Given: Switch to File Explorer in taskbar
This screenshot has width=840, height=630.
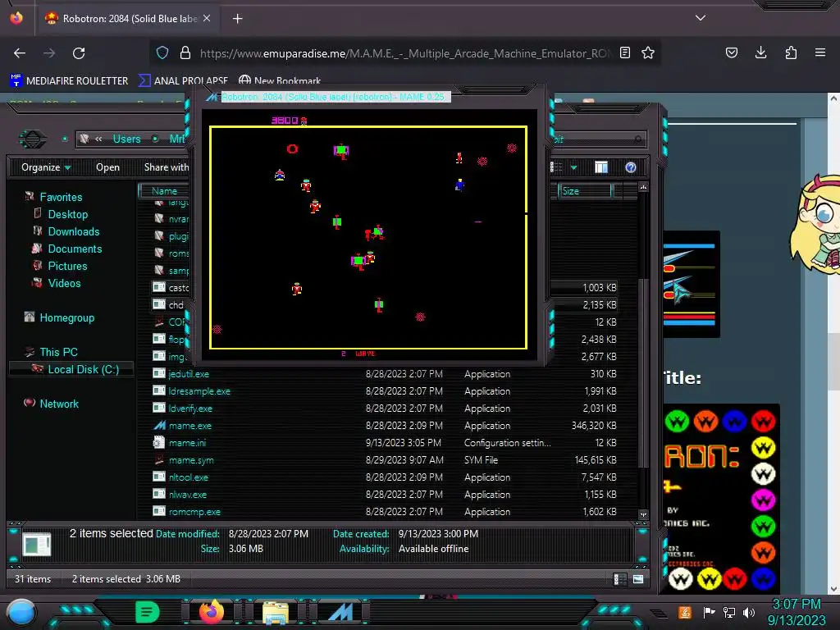Looking at the screenshot, I should (x=275, y=613).
